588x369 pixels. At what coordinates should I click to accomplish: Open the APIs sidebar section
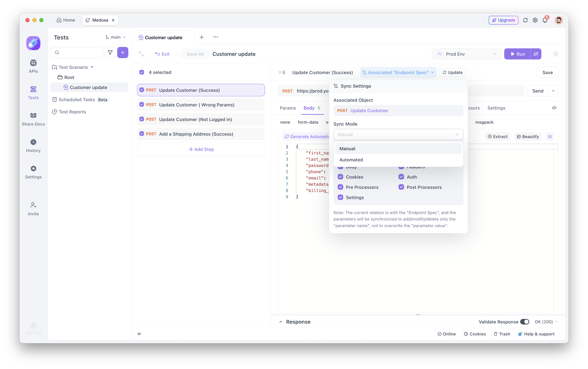point(33,66)
